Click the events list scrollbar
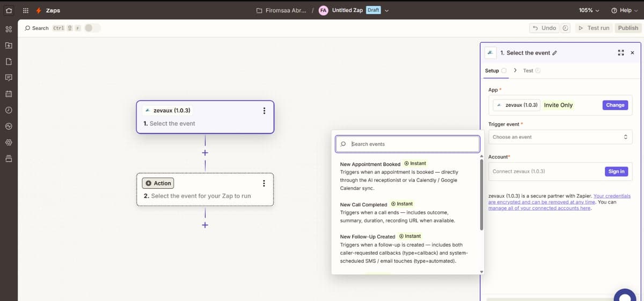Screen dimensions: 644x301 coord(481,193)
